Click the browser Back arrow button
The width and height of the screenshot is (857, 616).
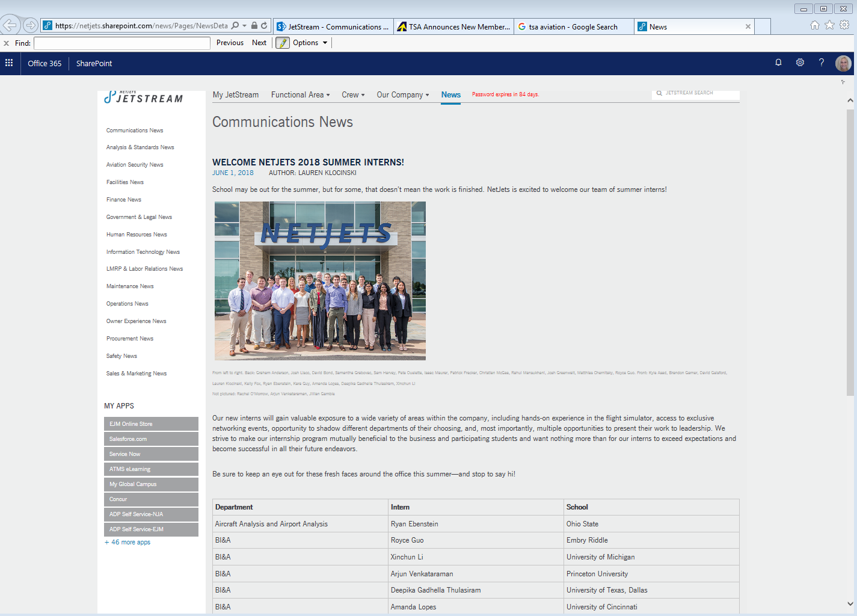coord(10,25)
